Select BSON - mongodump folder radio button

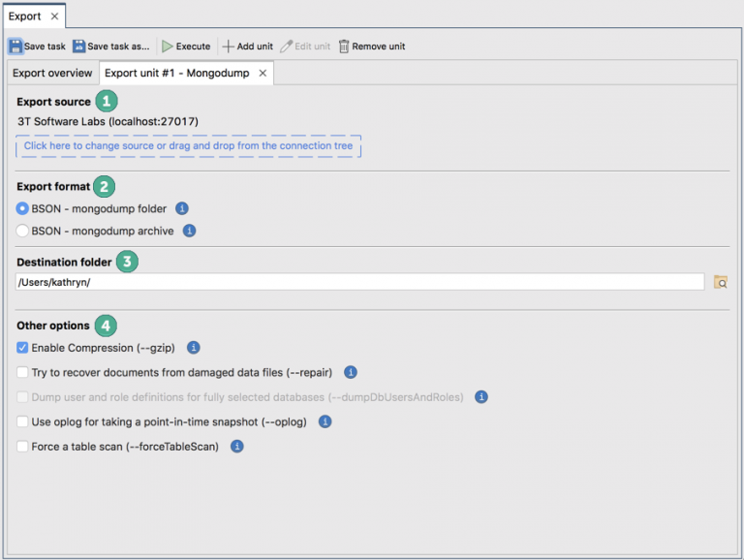click(x=23, y=208)
